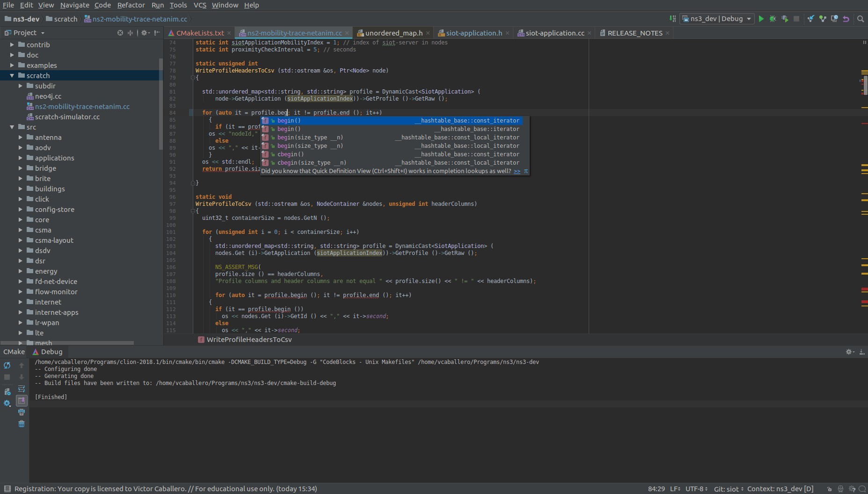This screenshot has width=868, height=494.
Task: Toggle soft-wrap in the CMake console
Action: [22, 389]
